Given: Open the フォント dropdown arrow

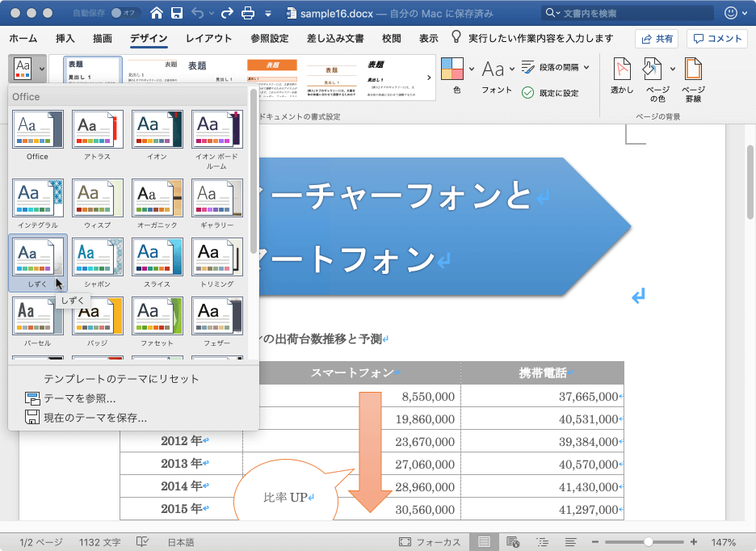Looking at the screenshot, I should [x=512, y=69].
